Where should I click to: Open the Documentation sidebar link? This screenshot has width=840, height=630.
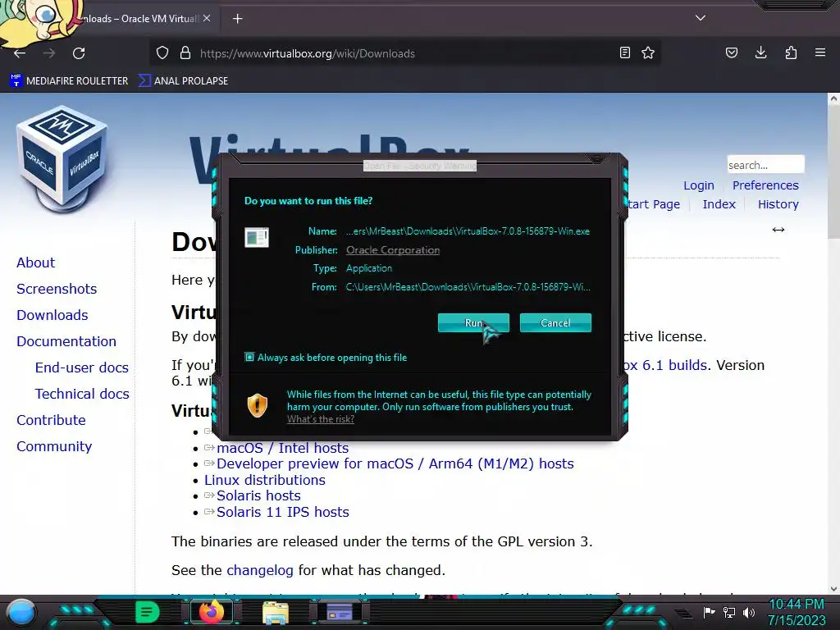(x=66, y=341)
